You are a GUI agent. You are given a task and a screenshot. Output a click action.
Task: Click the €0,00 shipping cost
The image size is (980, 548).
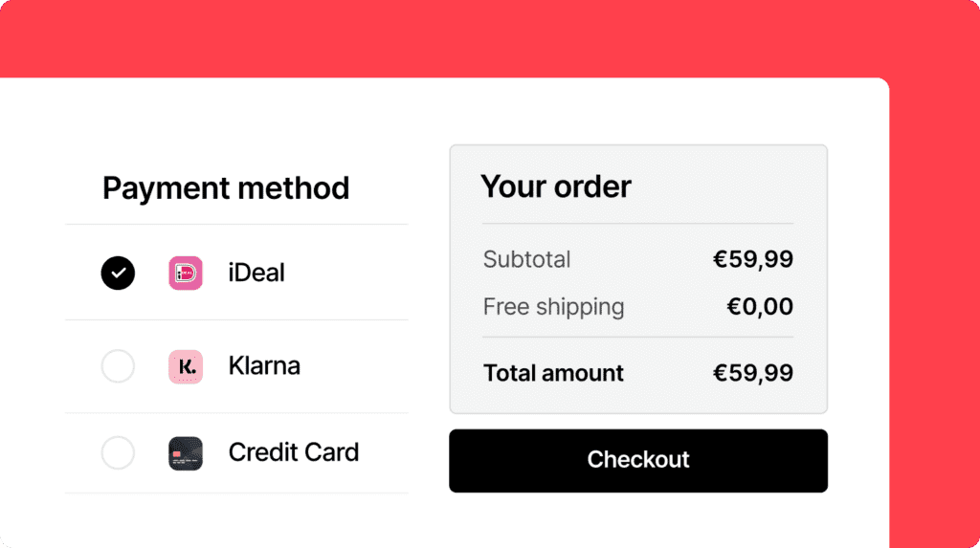click(x=760, y=307)
